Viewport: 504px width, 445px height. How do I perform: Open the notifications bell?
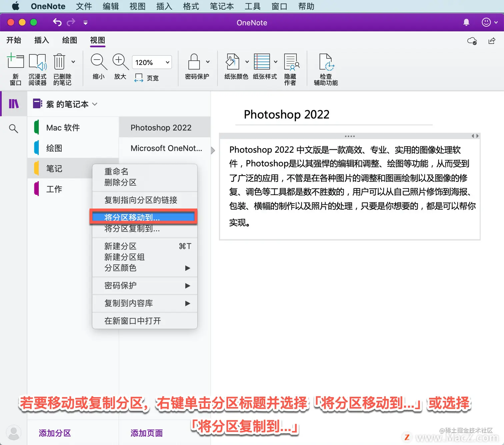click(x=466, y=22)
